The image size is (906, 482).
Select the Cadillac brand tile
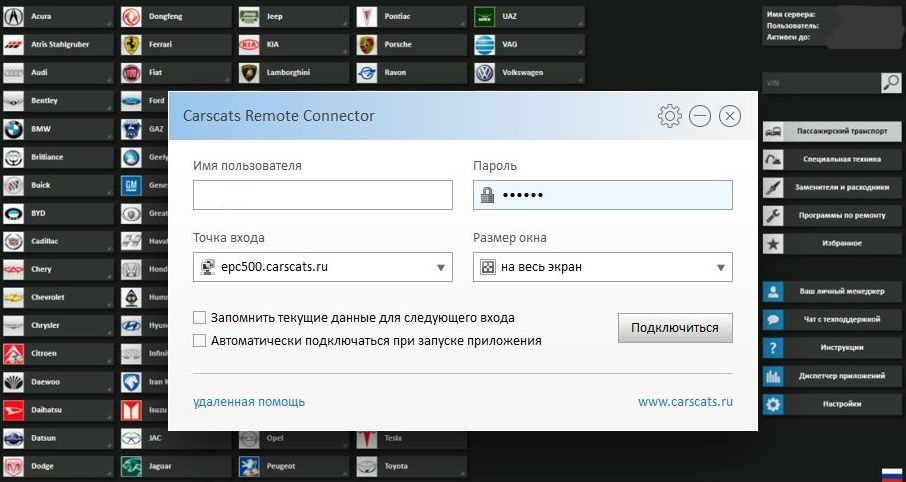click(x=58, y=242)
